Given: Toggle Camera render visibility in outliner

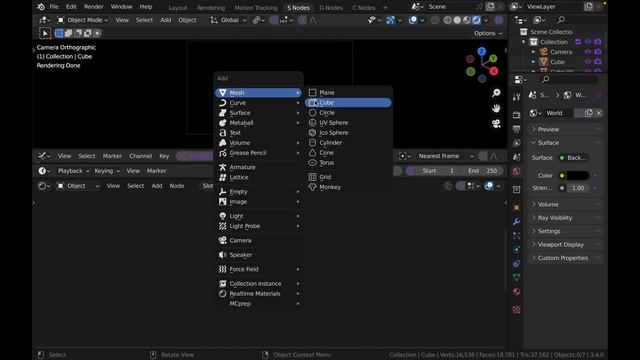Looking at the screenshot, I should pos(598,52).
